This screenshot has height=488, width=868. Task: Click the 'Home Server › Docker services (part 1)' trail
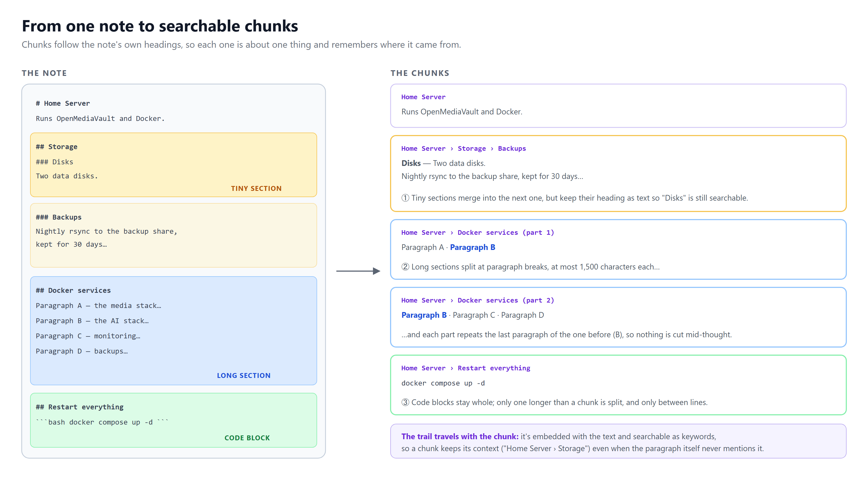tap(477, 232)
